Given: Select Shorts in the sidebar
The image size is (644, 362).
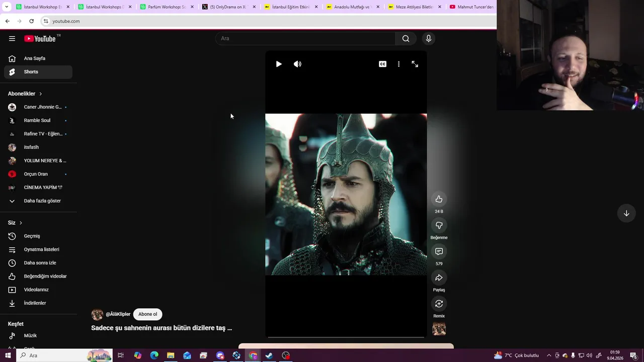Looking at the screenshot, I should click(38, 72).
